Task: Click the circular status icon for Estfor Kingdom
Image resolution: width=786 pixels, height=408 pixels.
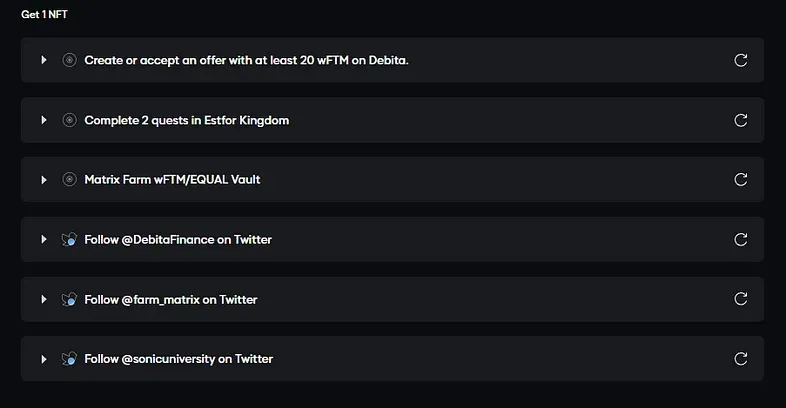Action: 69,120
